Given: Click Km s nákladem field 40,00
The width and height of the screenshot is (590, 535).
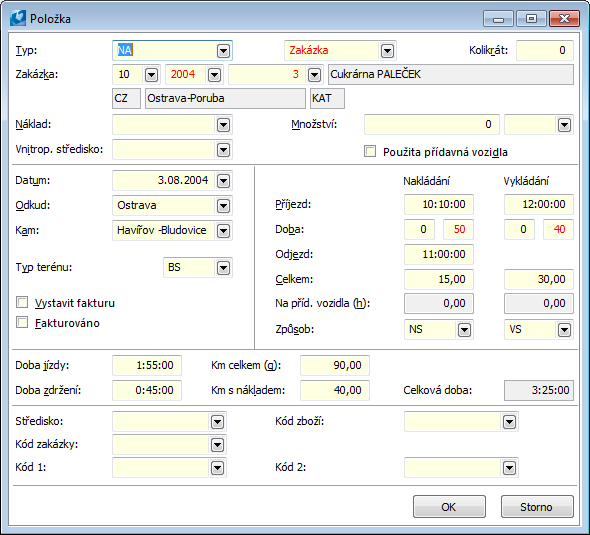Looking at the screenshot, I should pos(335,390).
